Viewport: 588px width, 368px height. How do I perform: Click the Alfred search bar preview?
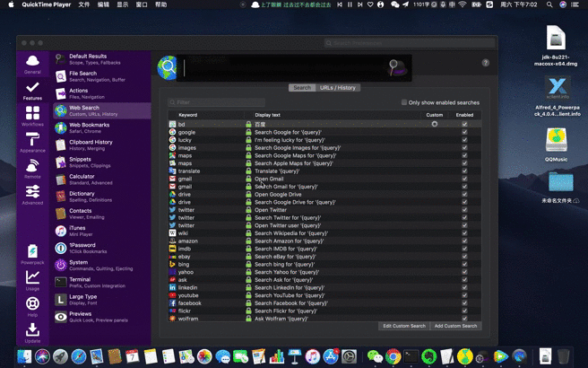294,68
